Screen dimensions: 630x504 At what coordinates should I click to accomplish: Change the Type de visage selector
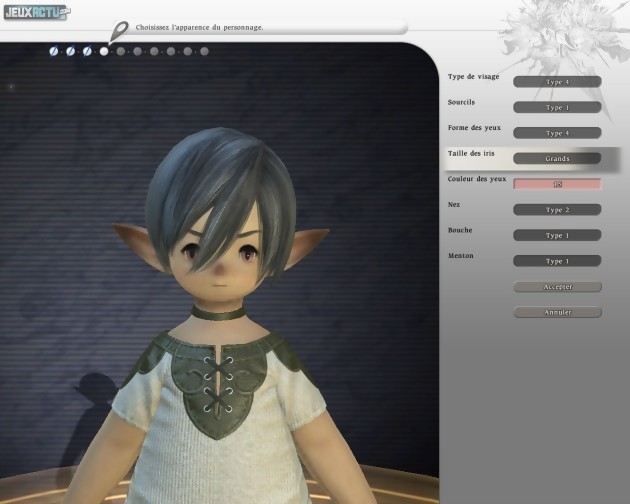point(557,82)
